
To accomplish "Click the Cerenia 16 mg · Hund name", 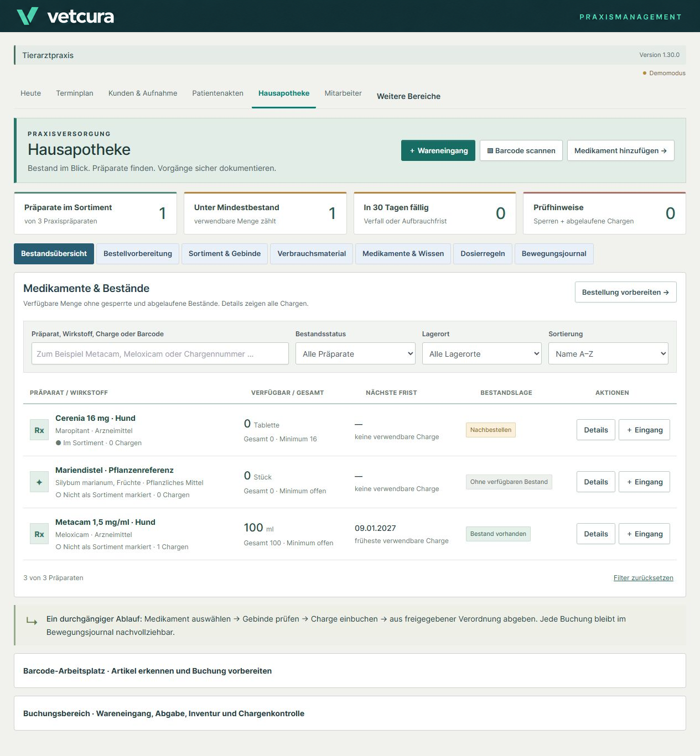I will point(95,418).
